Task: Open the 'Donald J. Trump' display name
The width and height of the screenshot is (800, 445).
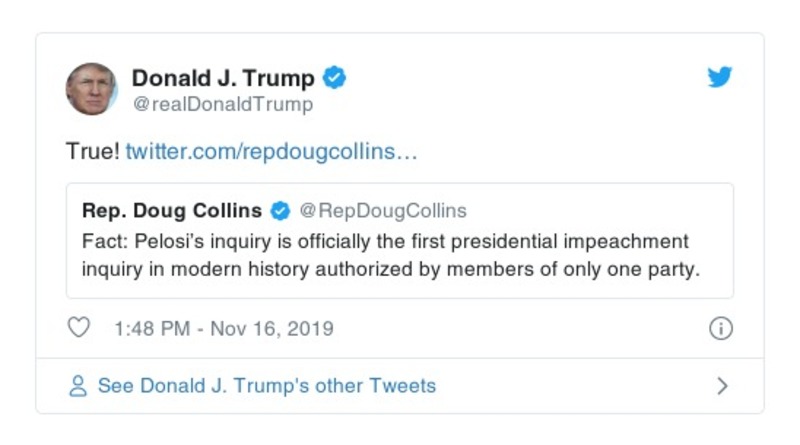Action: (223, 78)
